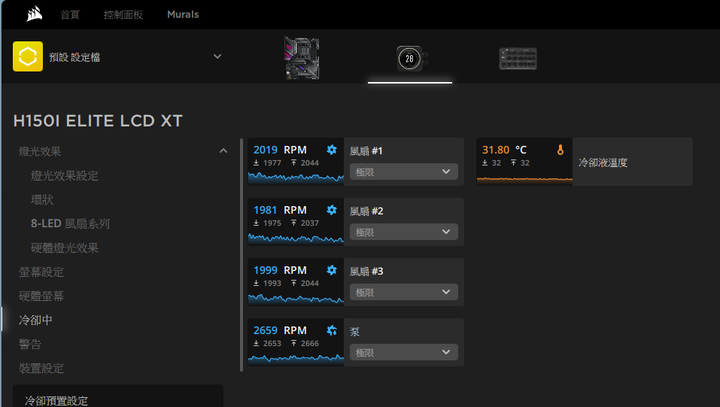Open 硬體燈光效果 sidebar entry

(64, 248)
